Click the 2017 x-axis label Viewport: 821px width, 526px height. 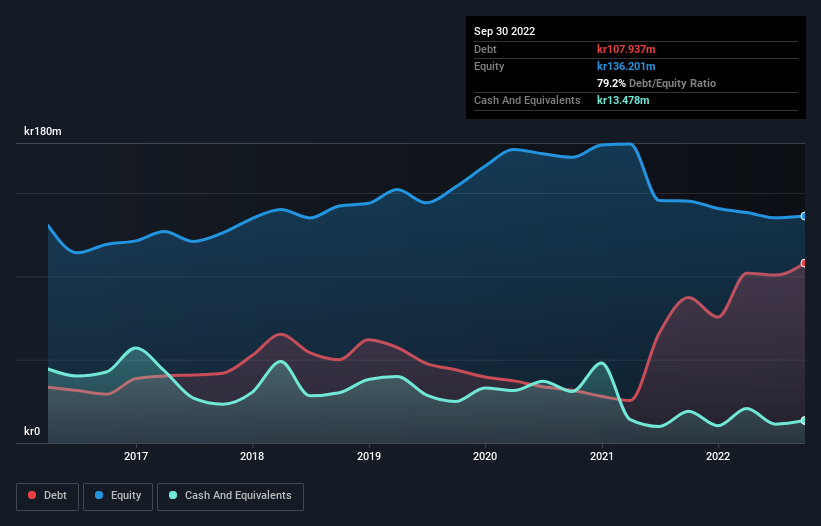[136, 456]
